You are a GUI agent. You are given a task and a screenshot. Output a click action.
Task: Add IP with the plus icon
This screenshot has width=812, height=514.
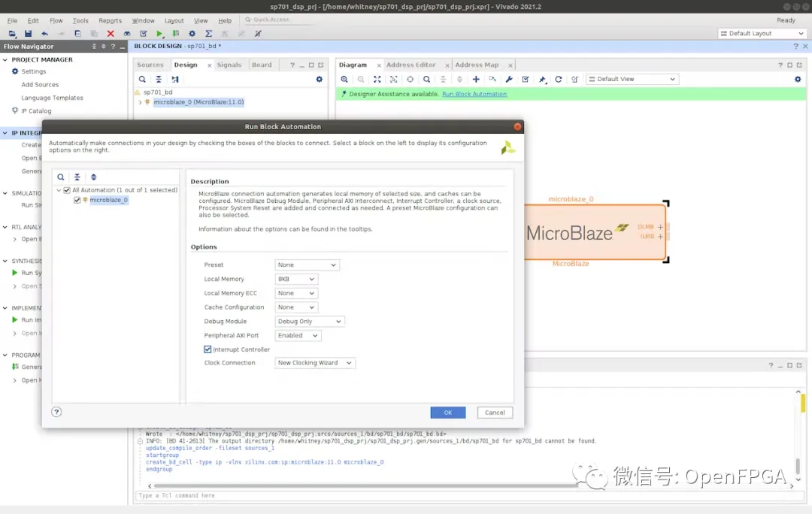click(476, 79)
